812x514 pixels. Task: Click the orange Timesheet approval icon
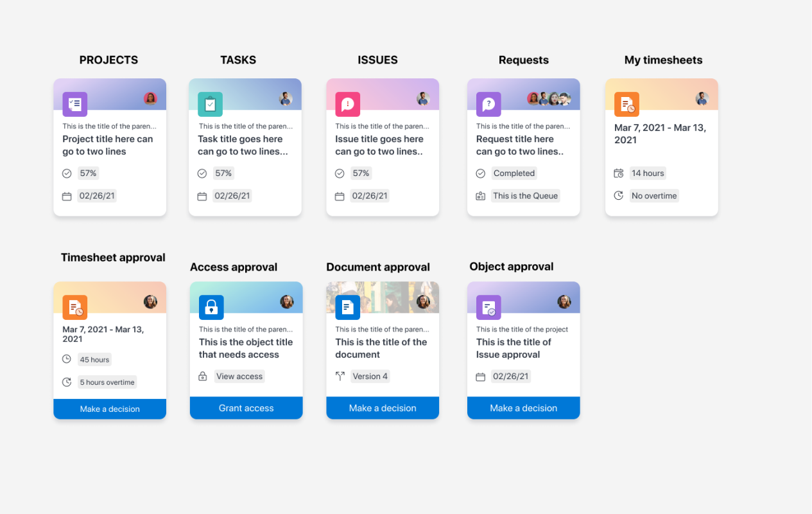coord(74,307)
